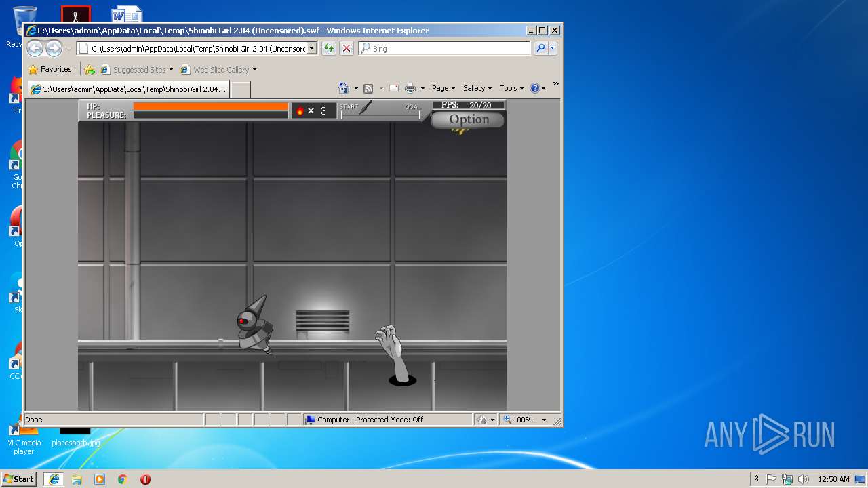Screen dimensions: 868x488
Task: Open the Page menu
Action: pyautogui.click(x=443, y=88)
